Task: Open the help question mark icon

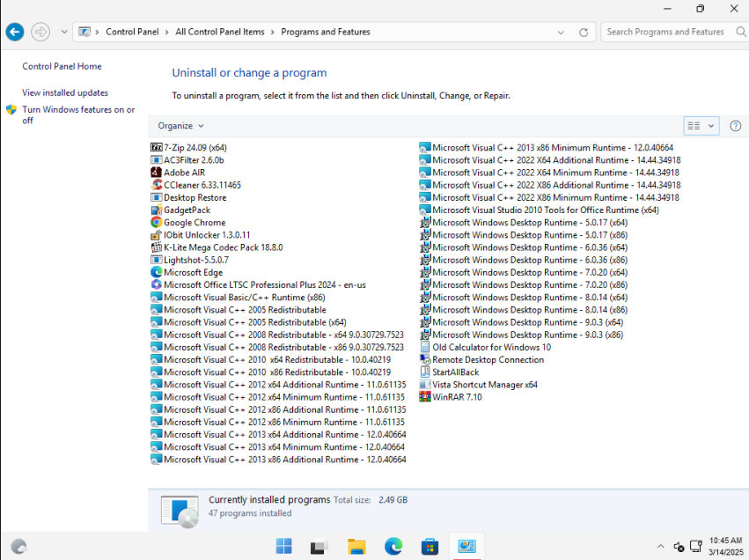Action: (x=736, y=126)
